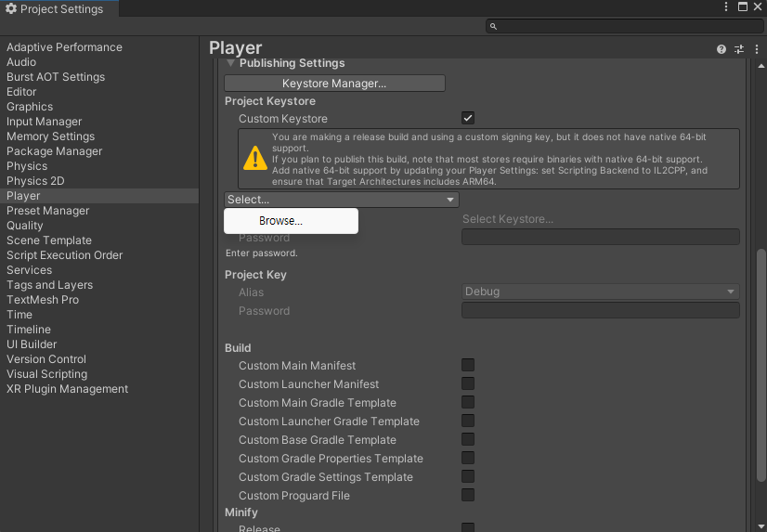Click the keystore Password input field
Image resolution: width=767 pixels, height=532 pixels.
point(600,237)
